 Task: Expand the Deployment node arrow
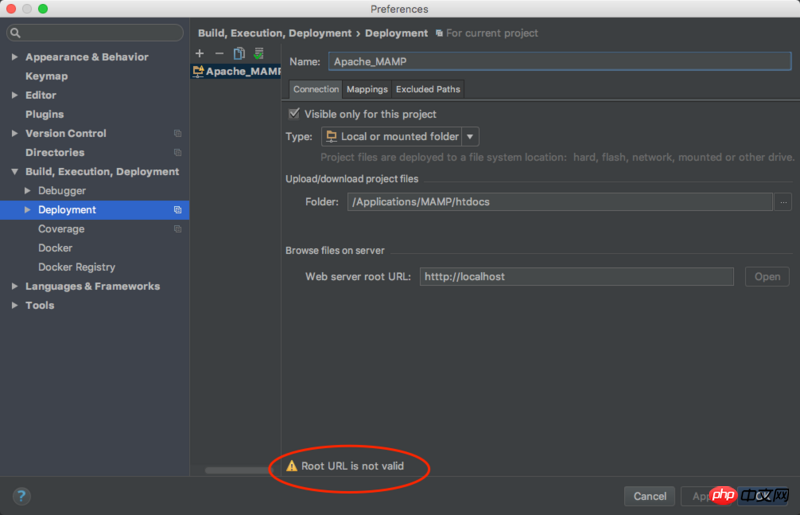pos(28,210)
